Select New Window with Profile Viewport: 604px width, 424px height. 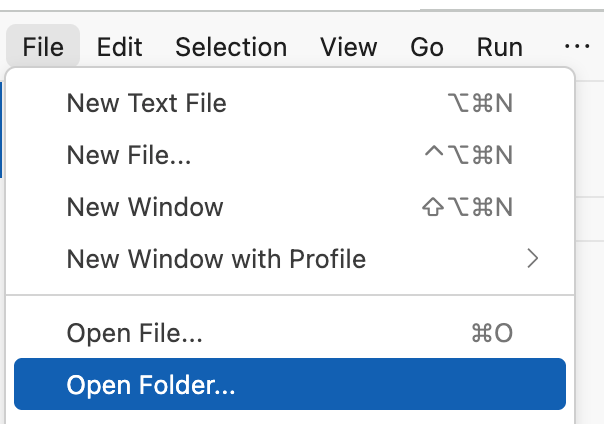click(216, 260)
